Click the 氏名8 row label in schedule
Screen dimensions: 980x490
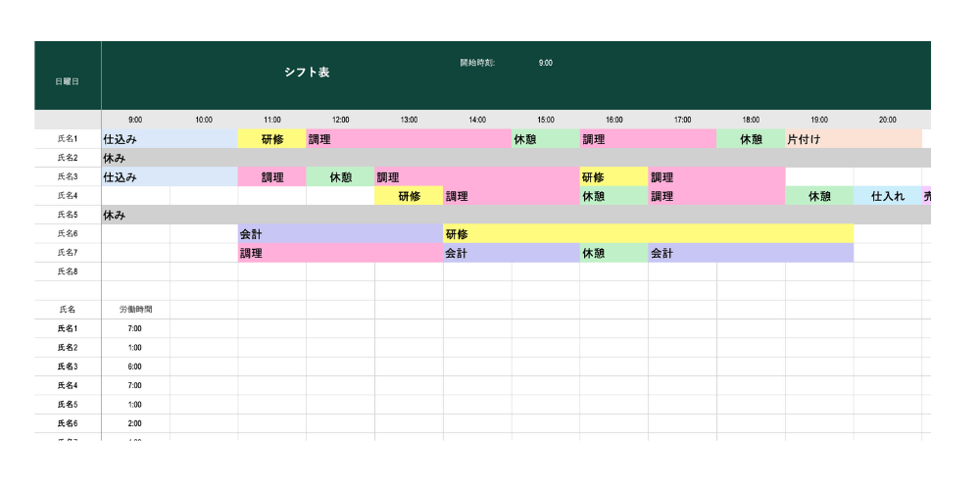[68, 271]
